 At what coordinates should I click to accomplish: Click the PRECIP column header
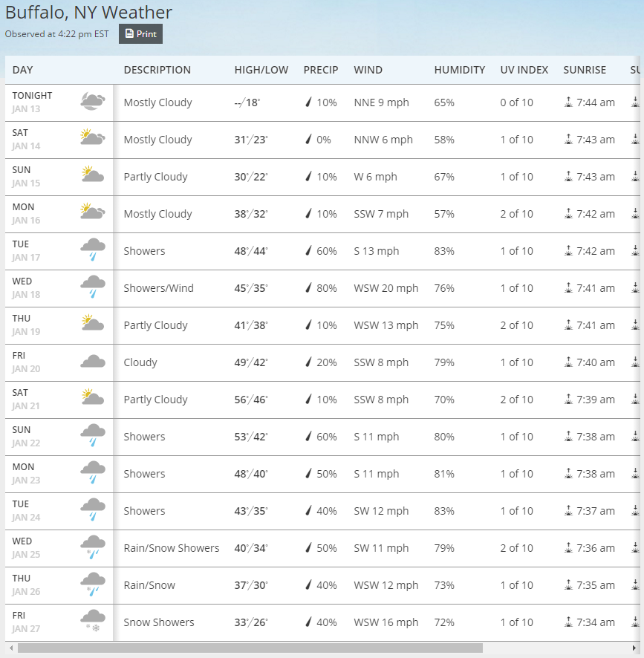coord(321,70)
